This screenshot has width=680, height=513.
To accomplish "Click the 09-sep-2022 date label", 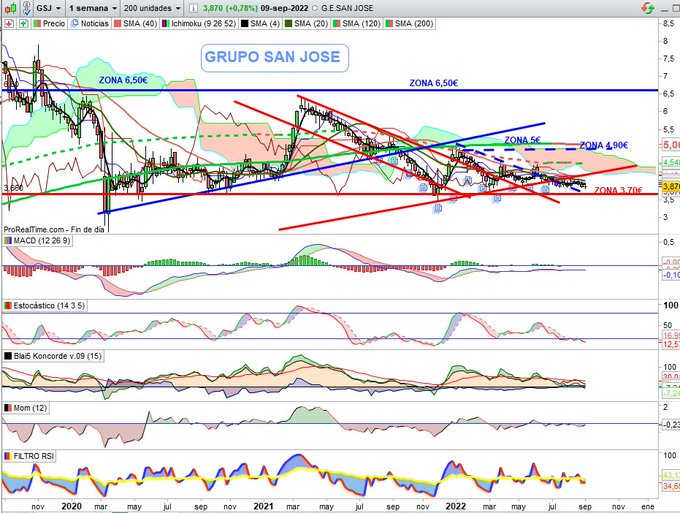I will (284, 8).
